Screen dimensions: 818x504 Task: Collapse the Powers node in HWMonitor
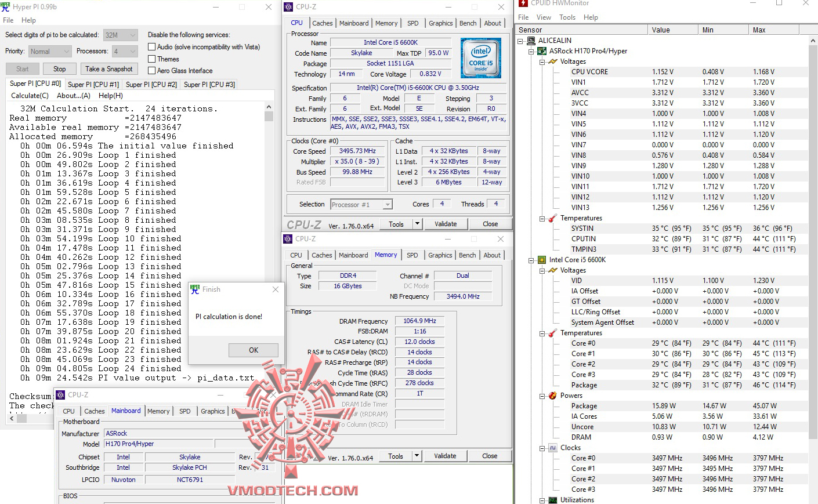[x=542, y=396]
